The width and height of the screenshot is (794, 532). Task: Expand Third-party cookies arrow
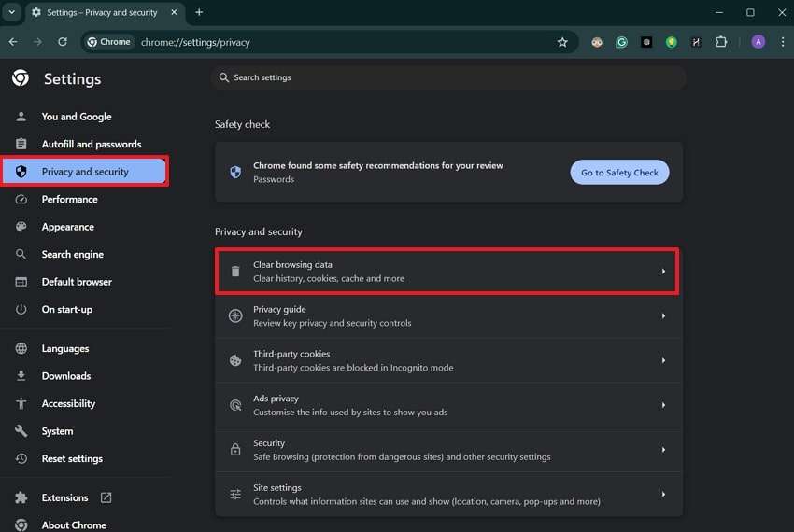point(663,360)
